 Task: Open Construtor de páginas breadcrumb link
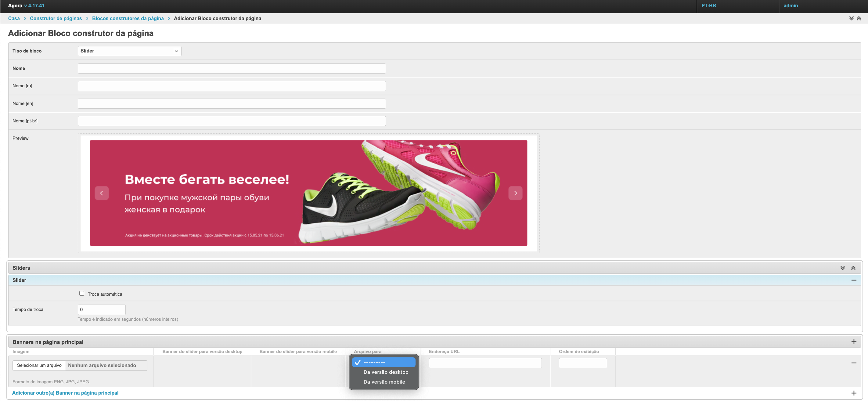[56, 19]
